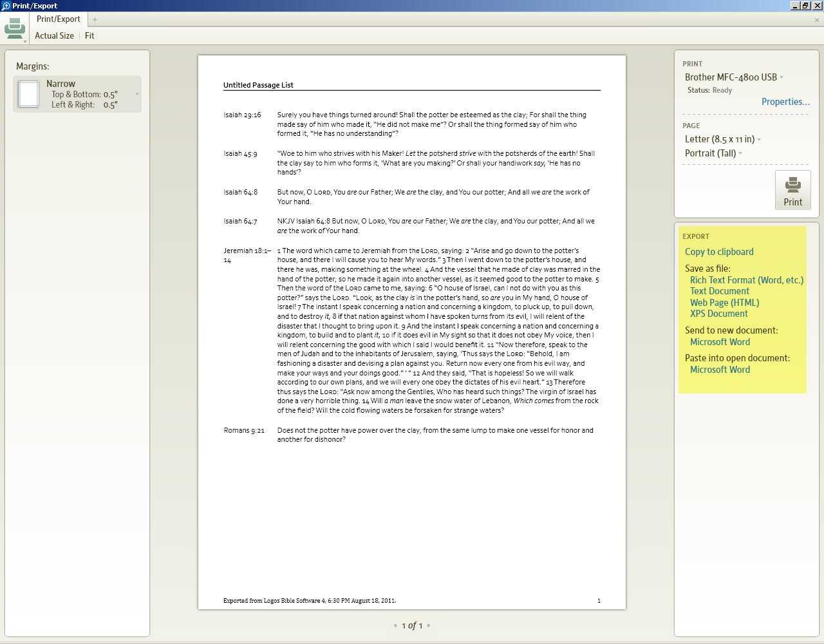Viewport: 824px width, 644px height.
Task: Click the page preview thumbnail
Action: (412, 332)
